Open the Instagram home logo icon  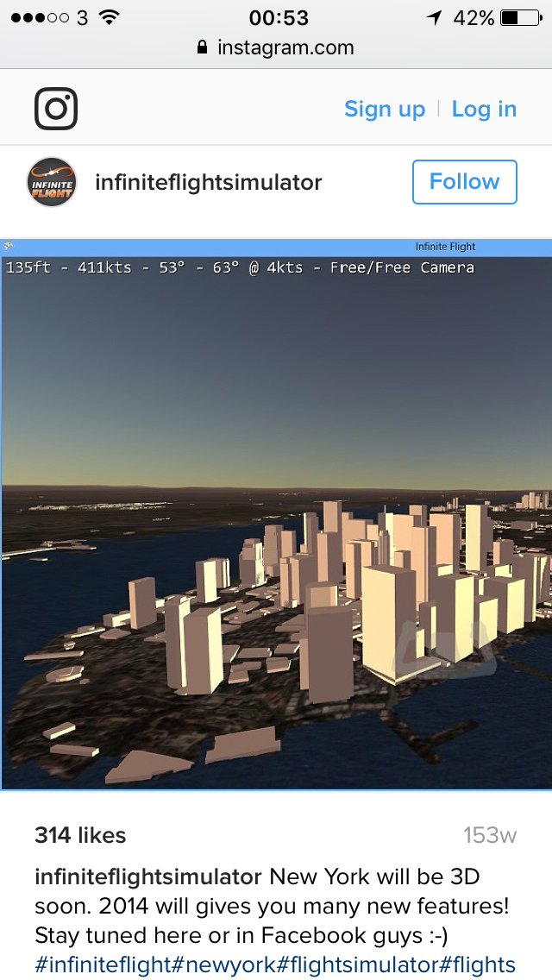[x=56, y=109]
